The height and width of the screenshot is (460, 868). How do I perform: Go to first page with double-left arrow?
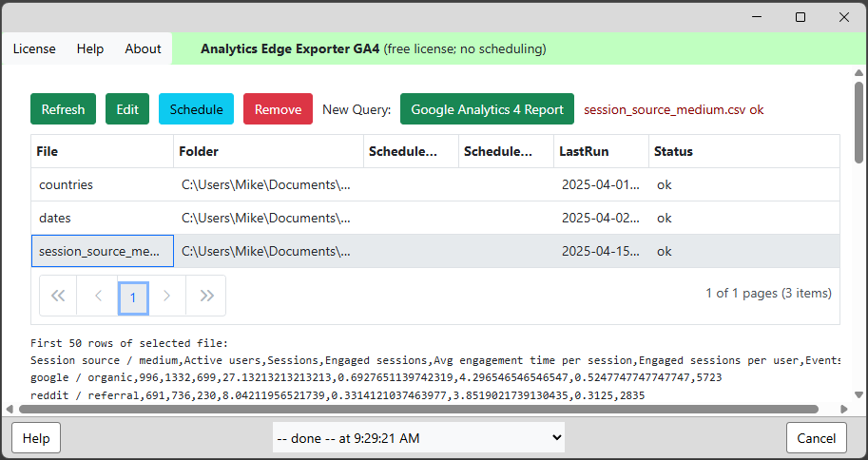pos(58,296)
